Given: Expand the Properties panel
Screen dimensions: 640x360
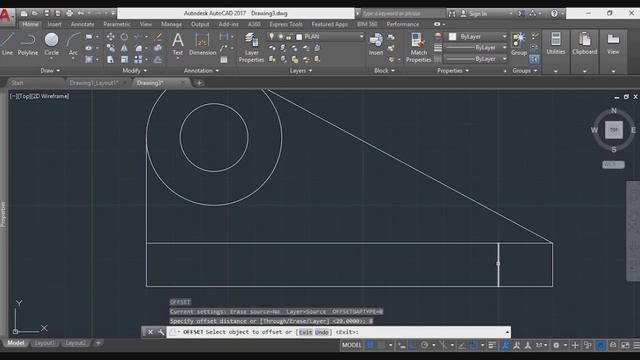Looking at the screenshot, I should tap(453, 71).
